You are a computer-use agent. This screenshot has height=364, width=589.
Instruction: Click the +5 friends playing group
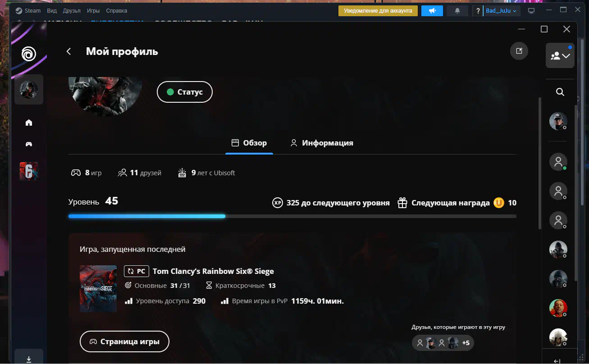[x=443, y=343]
